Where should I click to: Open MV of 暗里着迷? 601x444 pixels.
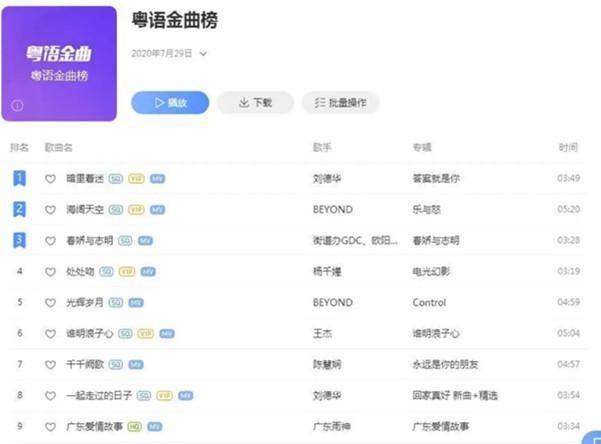[157, 179]
